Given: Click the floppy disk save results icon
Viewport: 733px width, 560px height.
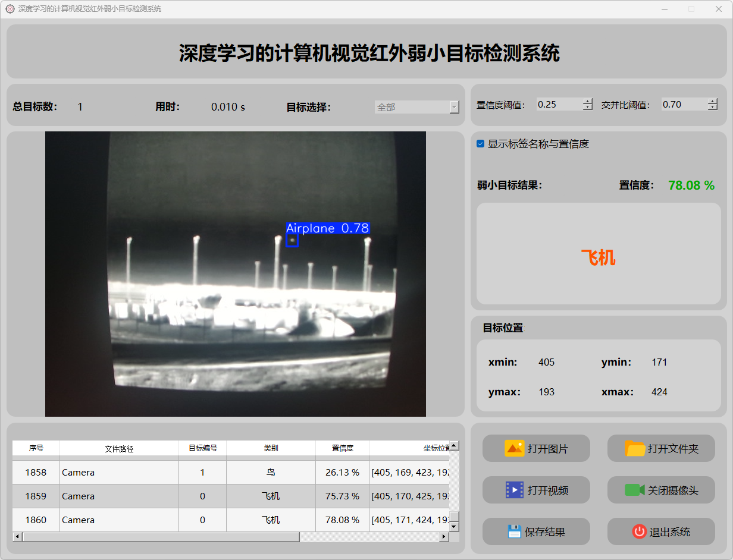Looking at the screenshot, I should [x=514, y=531].
